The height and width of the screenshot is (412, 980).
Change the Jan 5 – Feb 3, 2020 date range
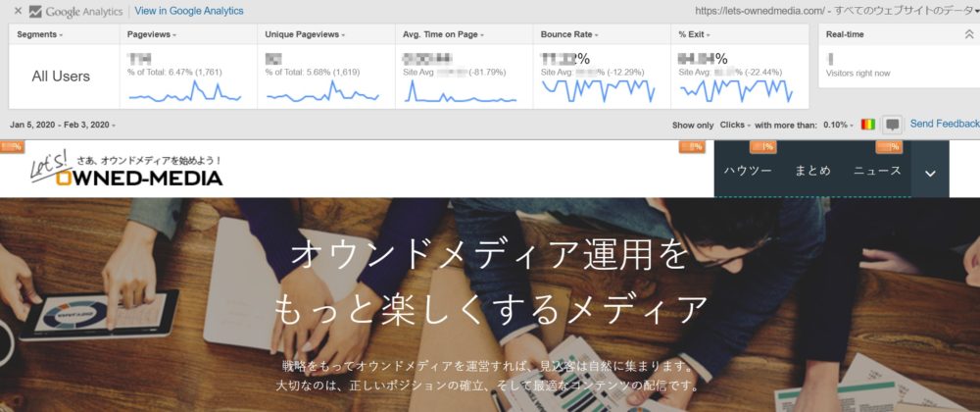62,125
